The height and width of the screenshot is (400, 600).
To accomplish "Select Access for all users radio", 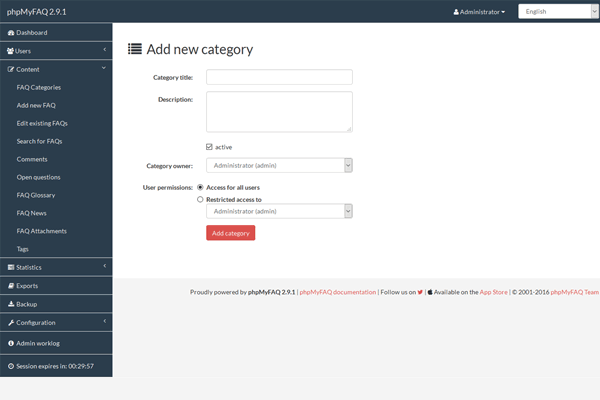I will 200,187.
